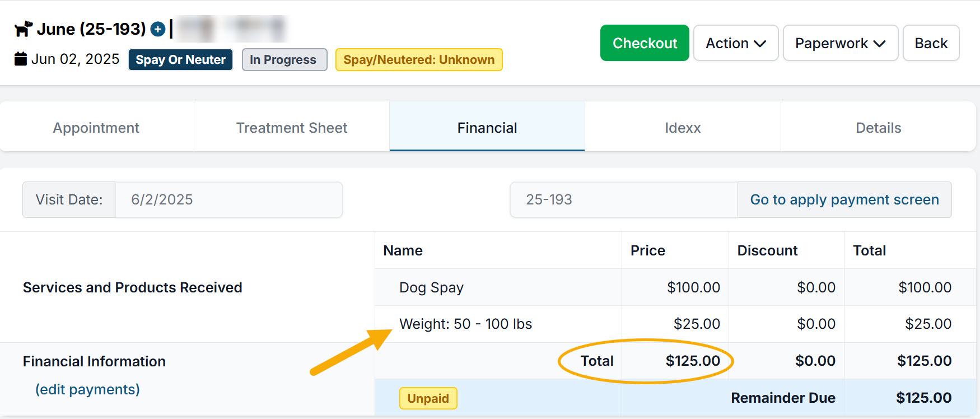The height and width of the screenshot is (419, 980).
Task: Click the Unpaid status label
Action: 428,398
